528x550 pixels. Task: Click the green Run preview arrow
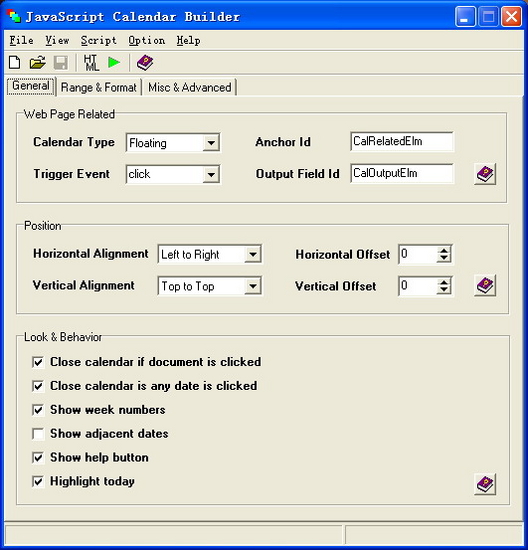(x=114, y=63)
